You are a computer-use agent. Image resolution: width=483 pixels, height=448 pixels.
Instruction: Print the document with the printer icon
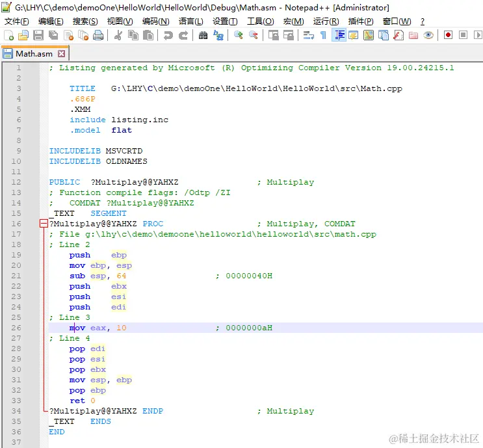pos(98,35)
